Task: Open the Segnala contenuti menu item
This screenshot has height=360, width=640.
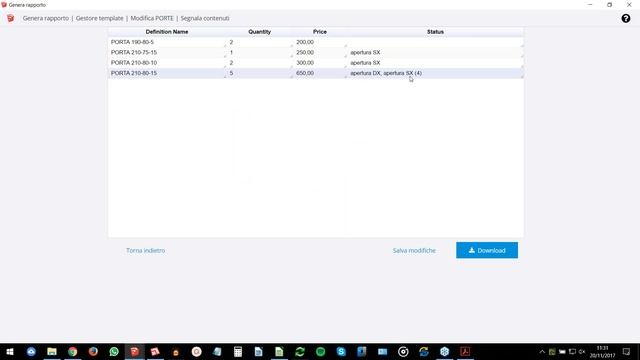Action: (205, 18)
